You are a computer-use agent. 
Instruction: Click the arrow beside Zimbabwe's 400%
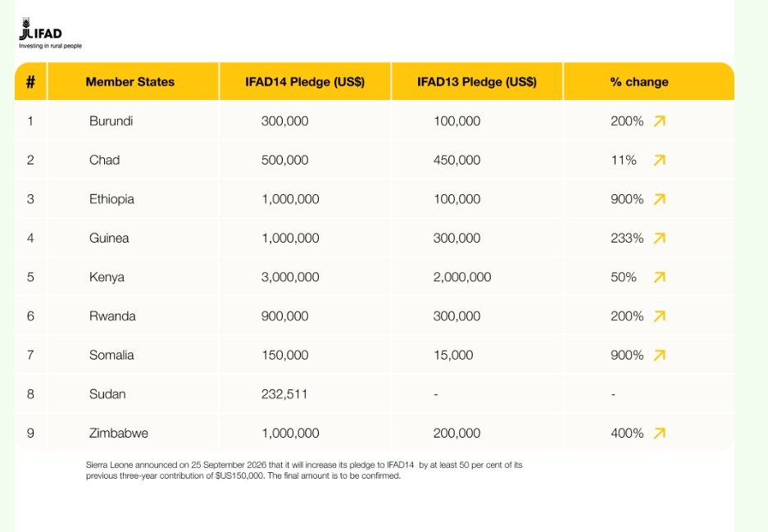tap(659, 433)
